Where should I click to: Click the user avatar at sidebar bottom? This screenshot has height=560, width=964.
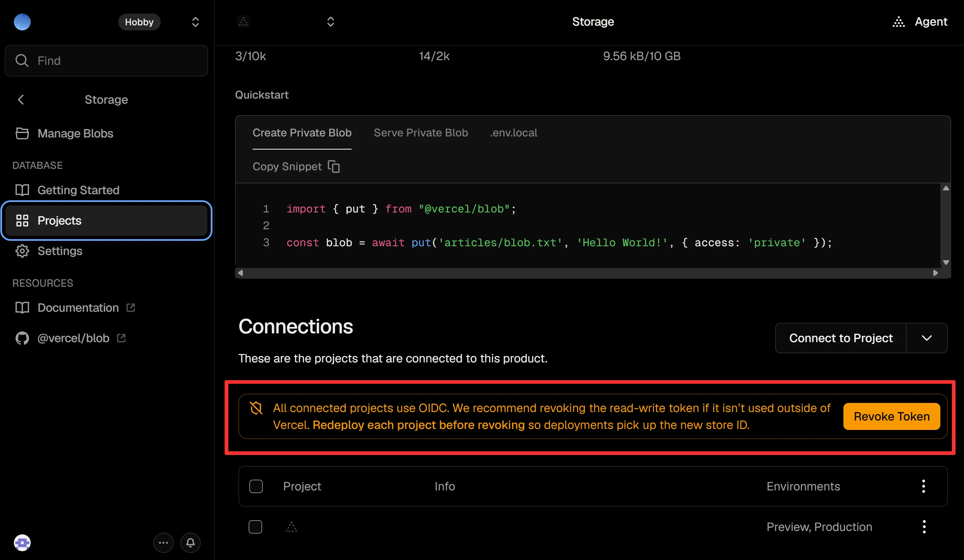22,542
